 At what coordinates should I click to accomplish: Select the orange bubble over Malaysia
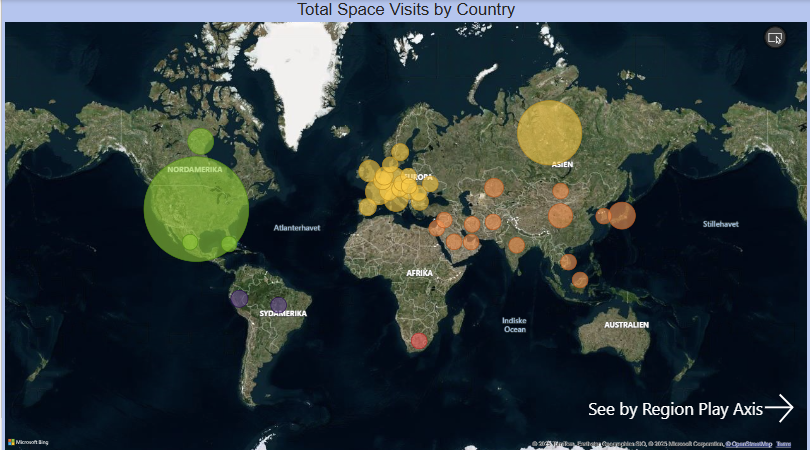pyautogui.click(x=580, y=280)
